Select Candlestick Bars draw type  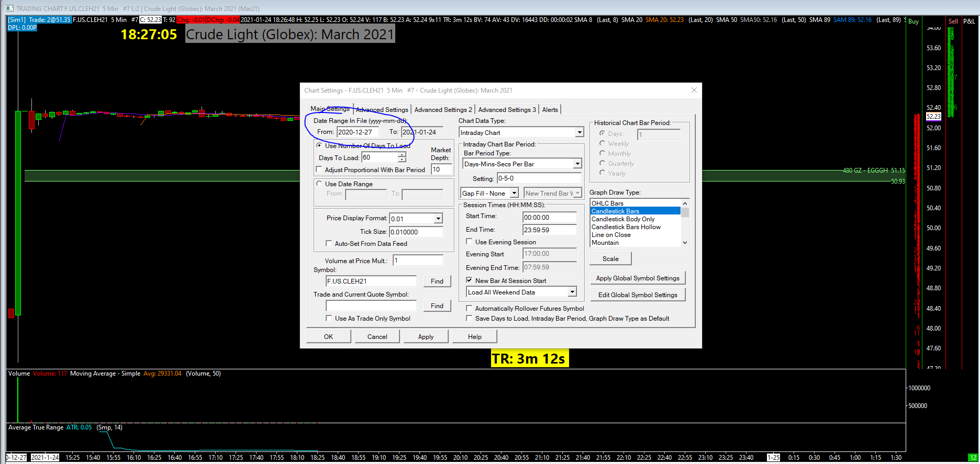click(x=636, y=211)
